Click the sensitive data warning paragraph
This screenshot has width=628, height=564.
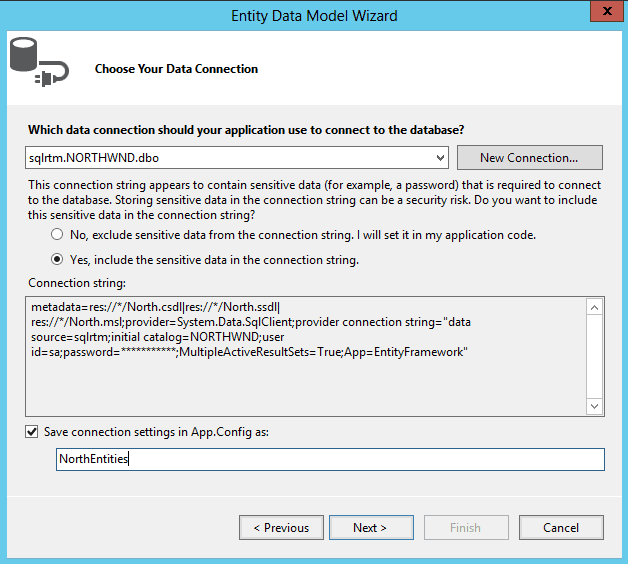pyautogui.click(x=314, y=200)
